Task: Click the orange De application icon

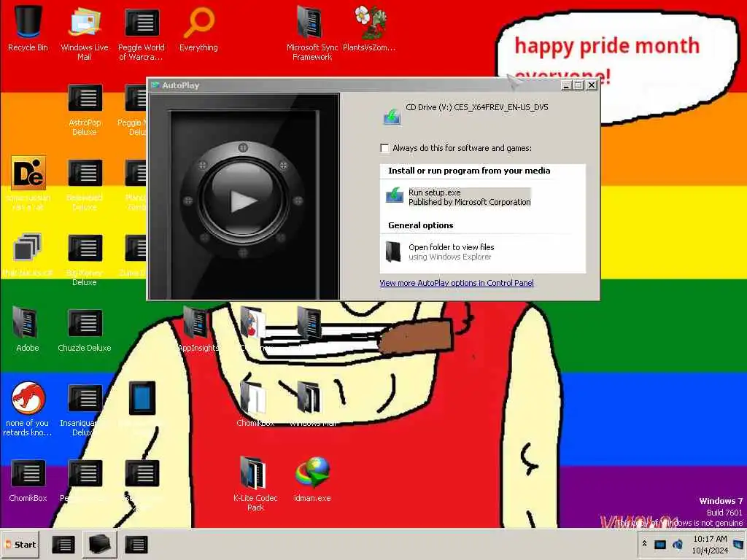Action: click(x=28, y=172)
